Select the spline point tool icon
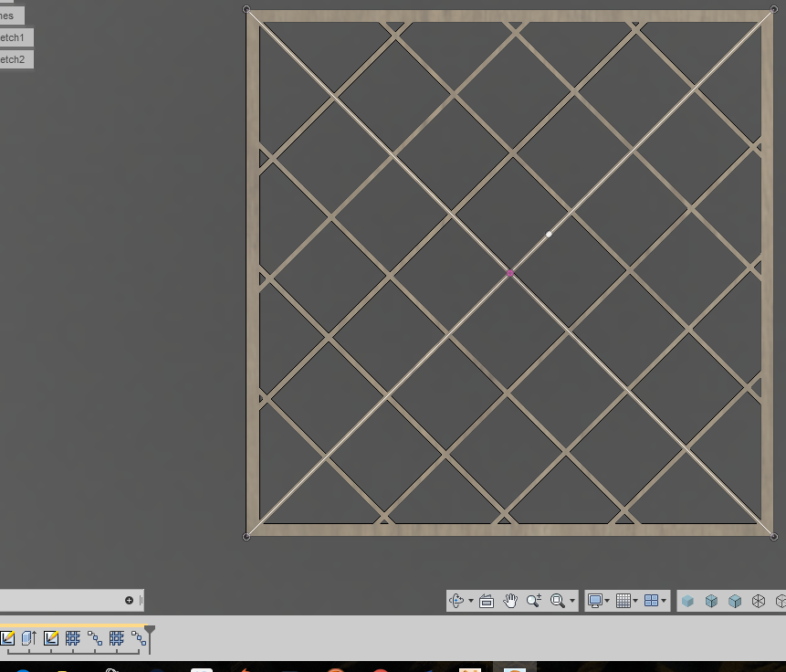Viewport: 786px width, 672px height. pyautogui.click(x=94, y=638)
